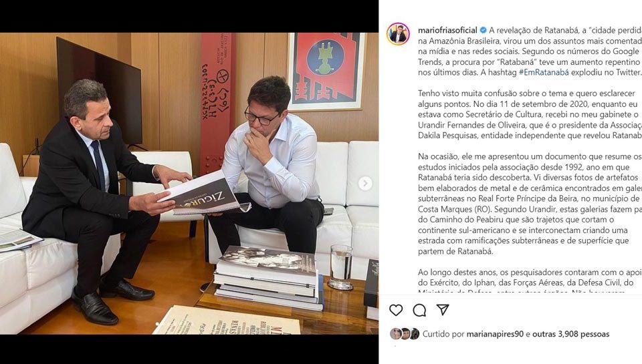Click the glass of water in the photo
The height and width of the screenshot is (364, 642).
pos(341,267)
